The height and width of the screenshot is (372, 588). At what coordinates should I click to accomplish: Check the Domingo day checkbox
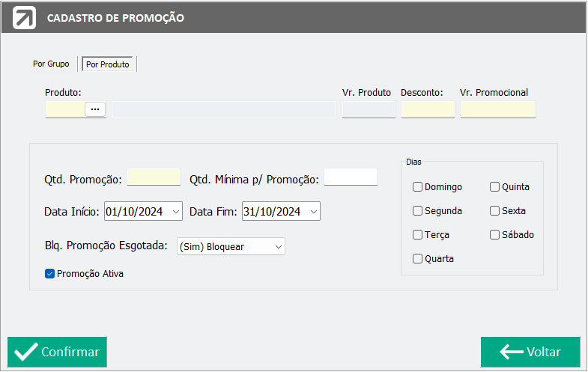coord(417,187)
